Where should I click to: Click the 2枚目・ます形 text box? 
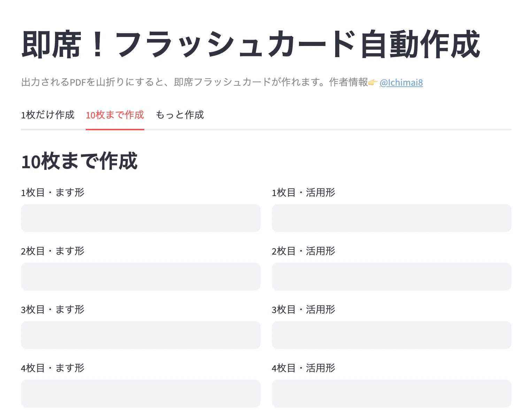click(x=141, y=277)
